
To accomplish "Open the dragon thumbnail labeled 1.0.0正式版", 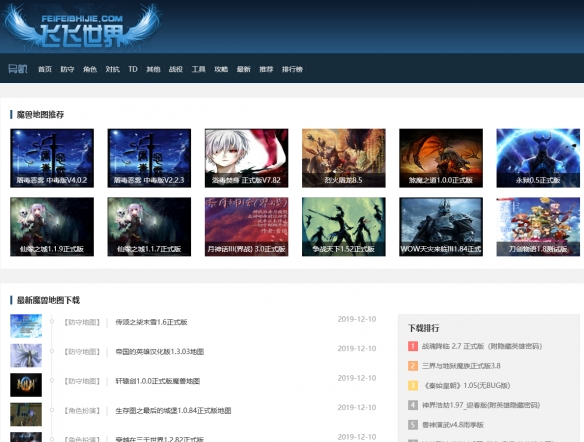I will [441, 158].
